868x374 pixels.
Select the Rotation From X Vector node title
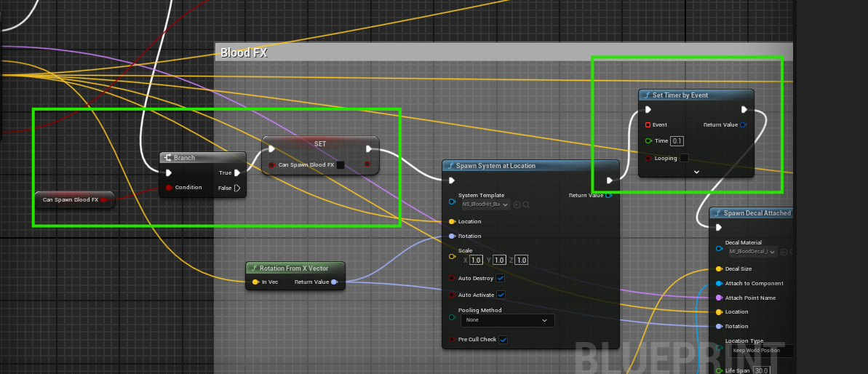tap(294, 268)
